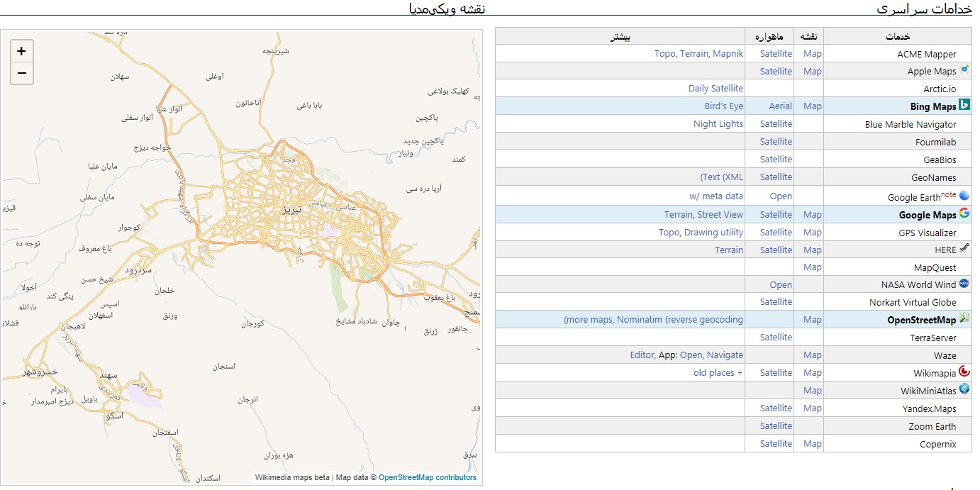Open ACME Mapper Satellite view
This screenshot has height=490, width=980.
tap(776, 54)
